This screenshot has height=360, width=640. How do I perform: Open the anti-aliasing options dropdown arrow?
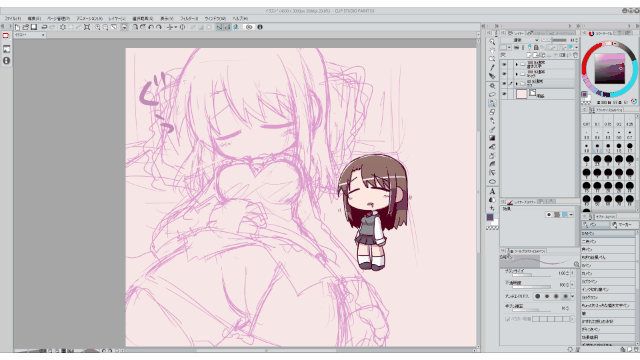click(573, 296)
